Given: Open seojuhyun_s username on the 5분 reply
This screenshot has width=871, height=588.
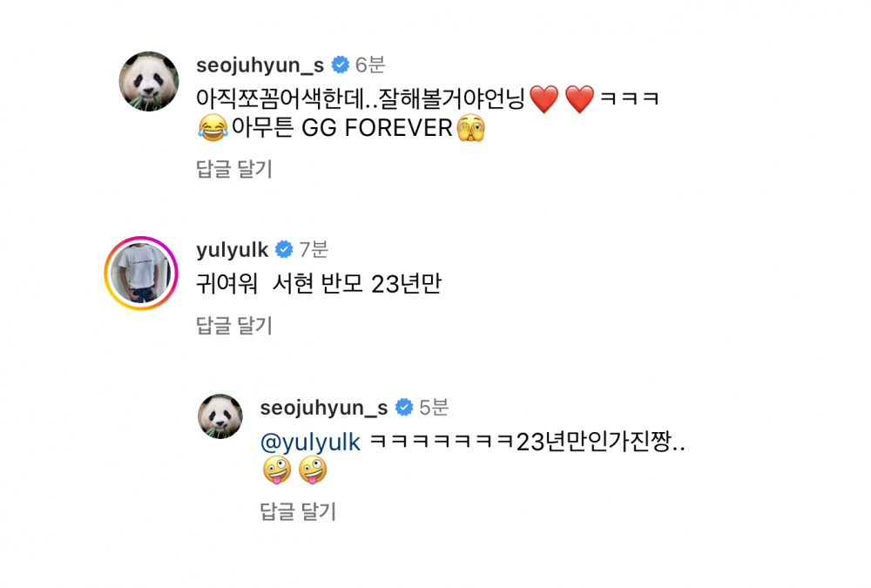Looking at the screenshot, I should click(324, 408).
